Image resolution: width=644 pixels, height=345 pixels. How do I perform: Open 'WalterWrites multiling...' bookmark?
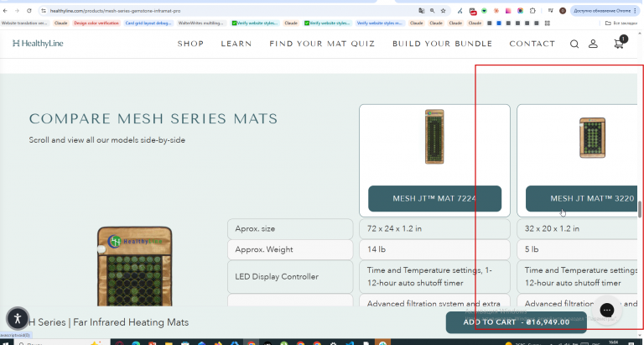point(201,24)
